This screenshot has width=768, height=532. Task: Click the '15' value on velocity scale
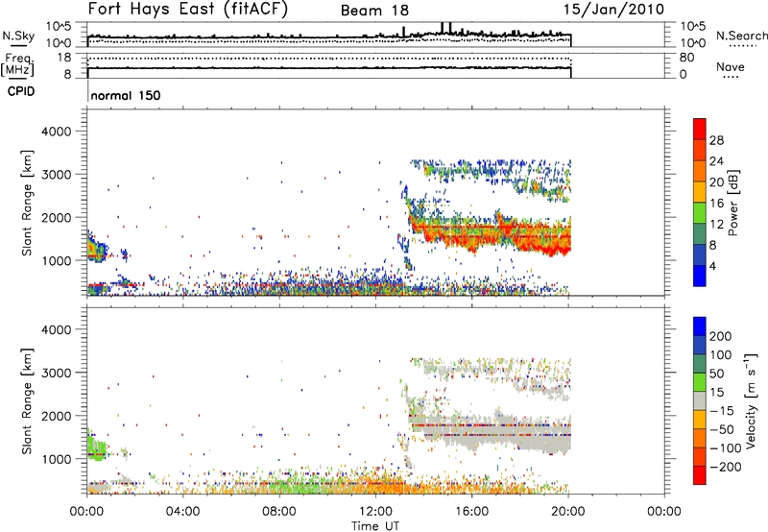pos(716,393)
